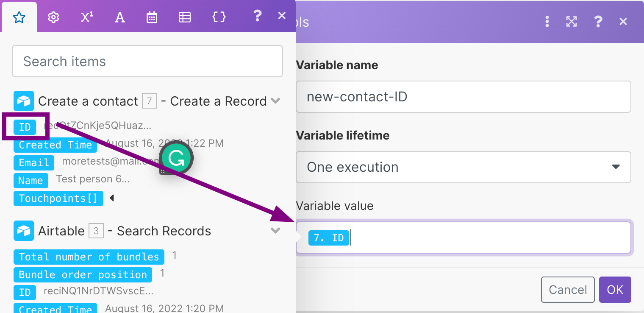Image resolution: width=644 pixels, height=313 pixels.
Task: Insert the Name pill
Action: point(31,181)
